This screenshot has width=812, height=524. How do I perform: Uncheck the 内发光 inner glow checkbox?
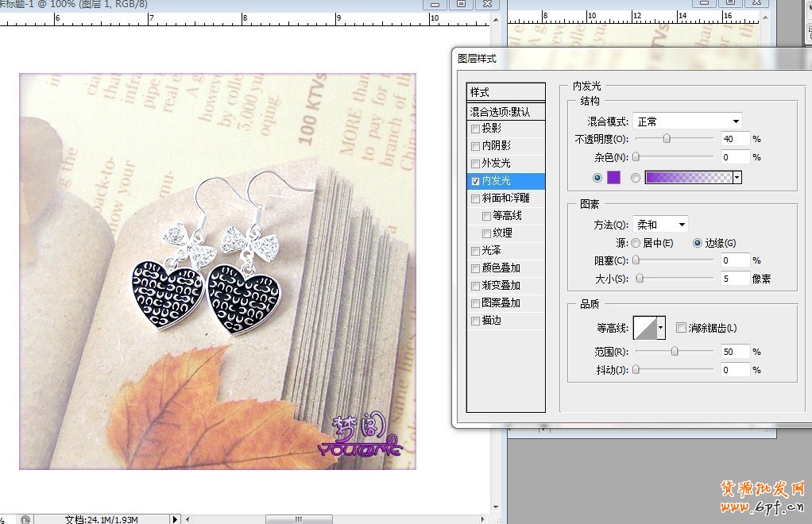click(475, 181)
